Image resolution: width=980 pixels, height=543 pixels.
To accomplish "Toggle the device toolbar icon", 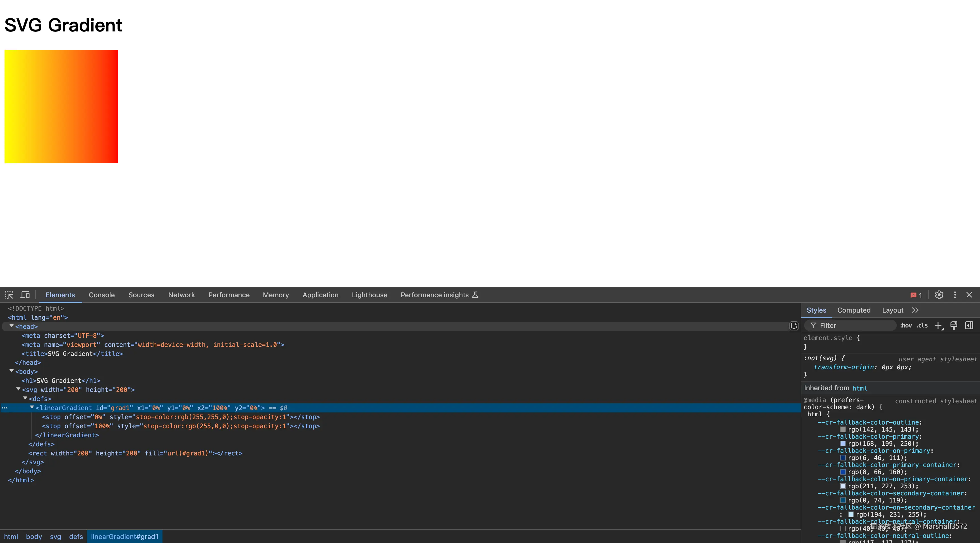I will (25, 295).
